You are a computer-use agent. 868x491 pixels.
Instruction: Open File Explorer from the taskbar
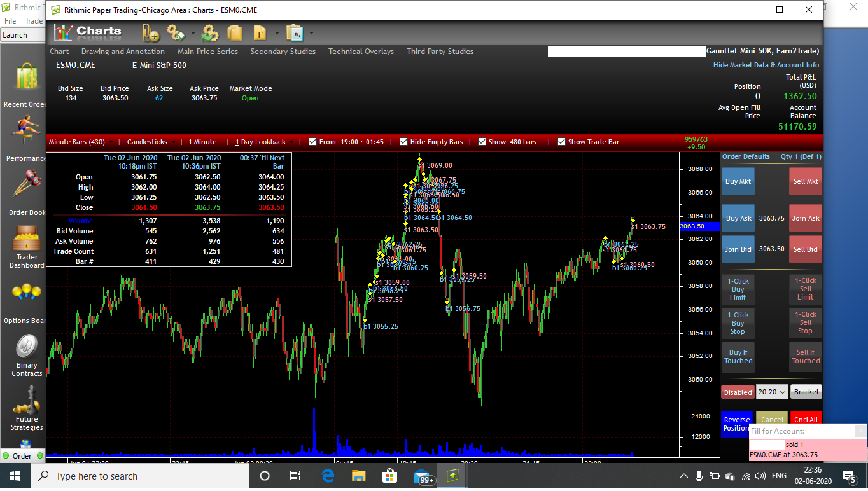point(359,476)
